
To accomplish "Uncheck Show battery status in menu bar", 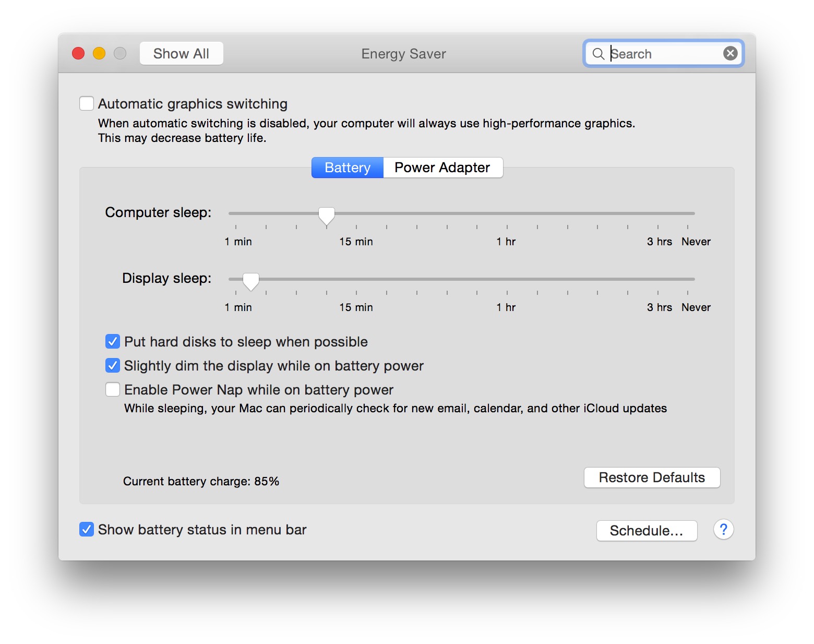I will click(x=87, y=530).
